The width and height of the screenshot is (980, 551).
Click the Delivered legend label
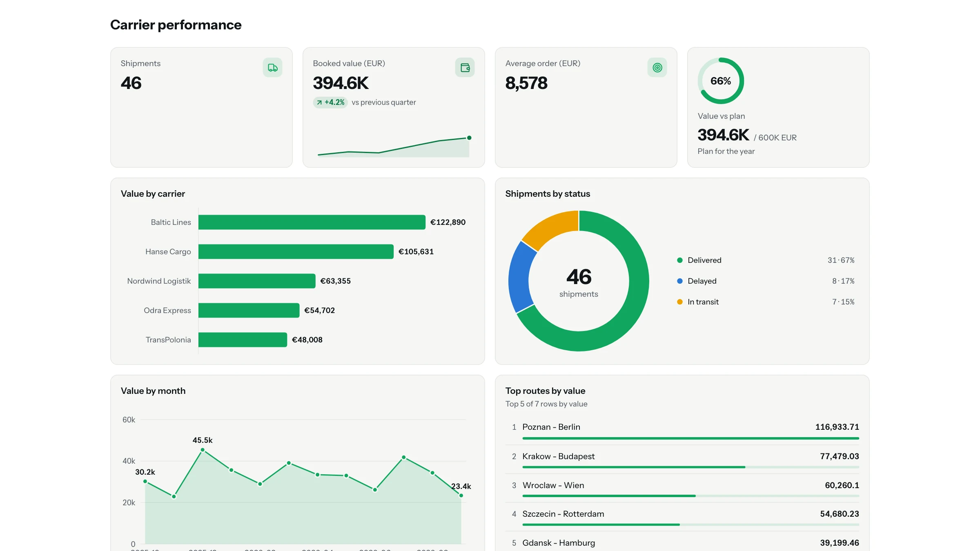[x=704, y=260]
